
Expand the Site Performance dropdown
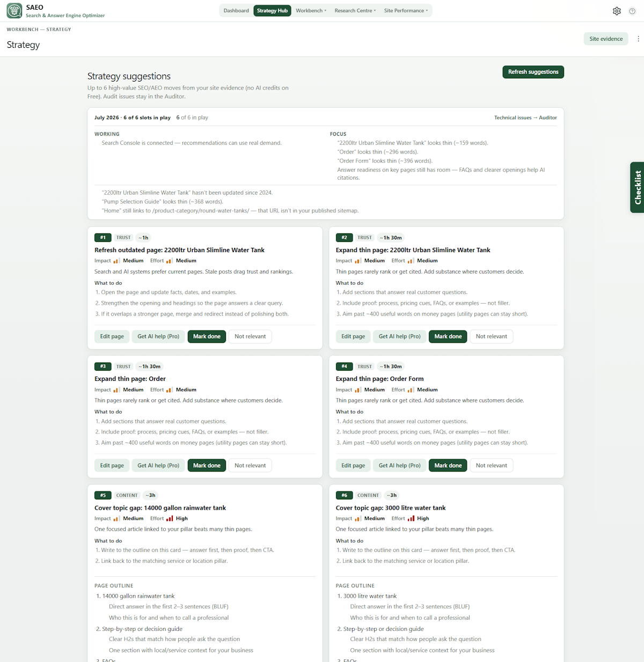point(406,11)
